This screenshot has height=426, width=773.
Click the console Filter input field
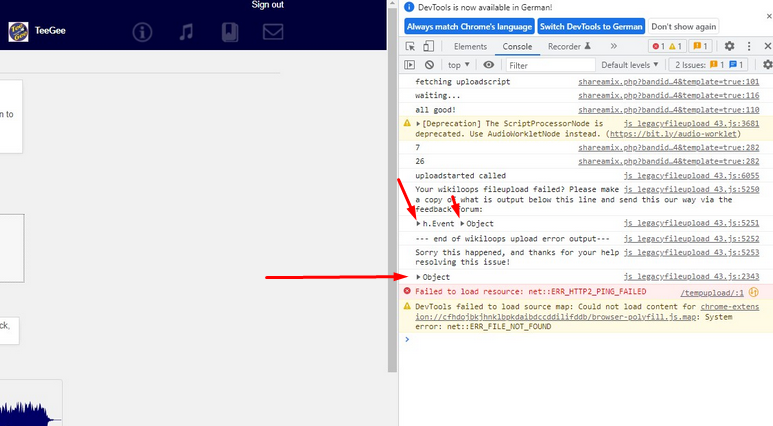pyautogui.click(x=550, y=65)
